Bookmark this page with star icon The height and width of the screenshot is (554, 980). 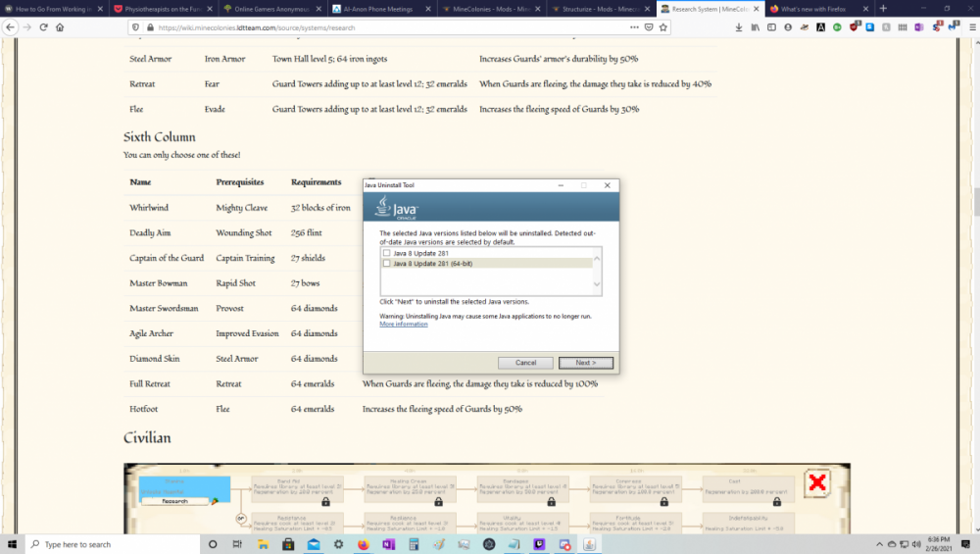pos(663,27)
